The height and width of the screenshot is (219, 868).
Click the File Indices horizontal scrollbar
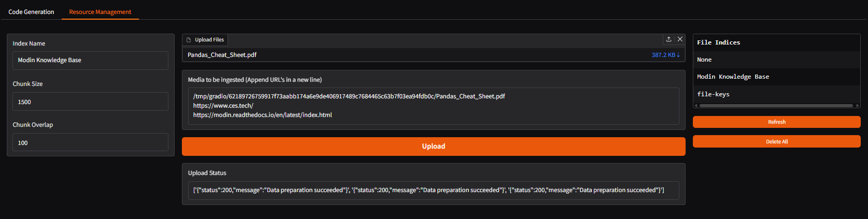point(776,106)
